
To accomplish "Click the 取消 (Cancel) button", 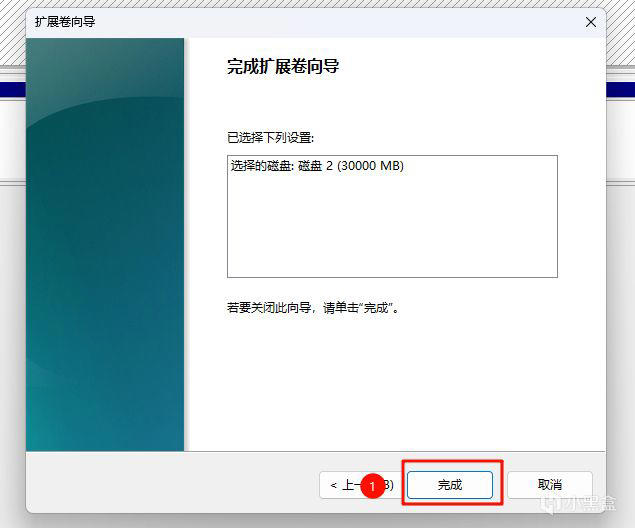I will point(550,484).
